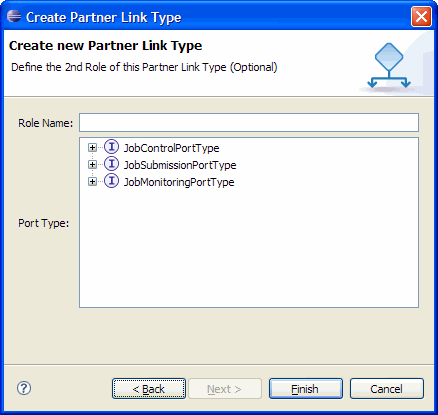Click the JobSubmissionPortType interface icon
Viewport: 438px width, 415px height.
coord(111,164)
